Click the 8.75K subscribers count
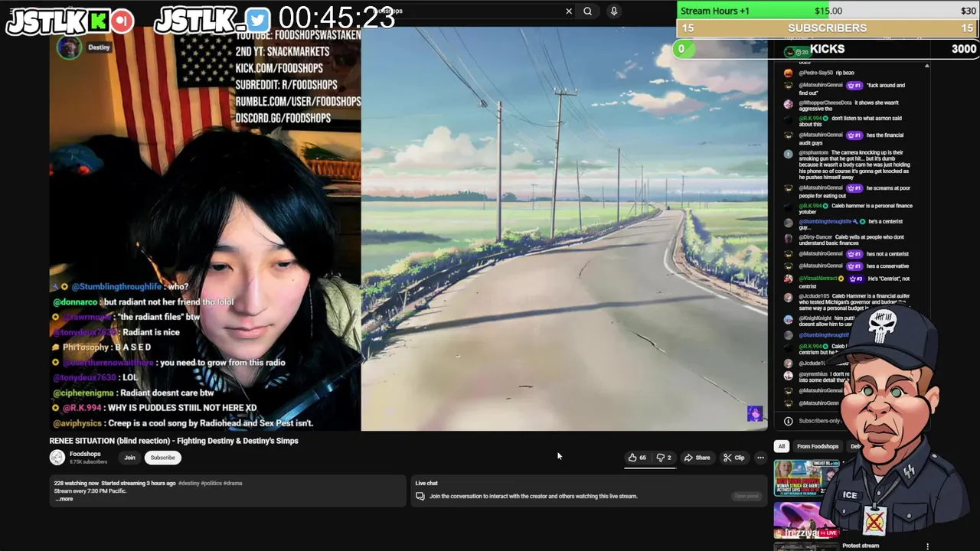 88,461
